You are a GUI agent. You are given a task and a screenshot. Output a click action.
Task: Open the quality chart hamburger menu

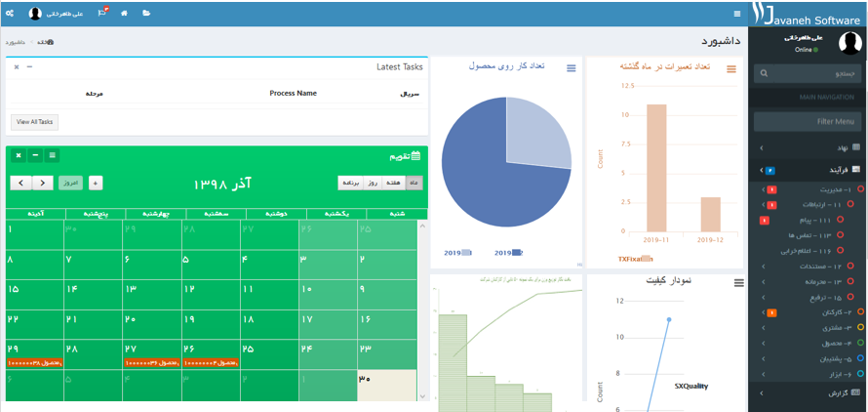tap(738, 283)
